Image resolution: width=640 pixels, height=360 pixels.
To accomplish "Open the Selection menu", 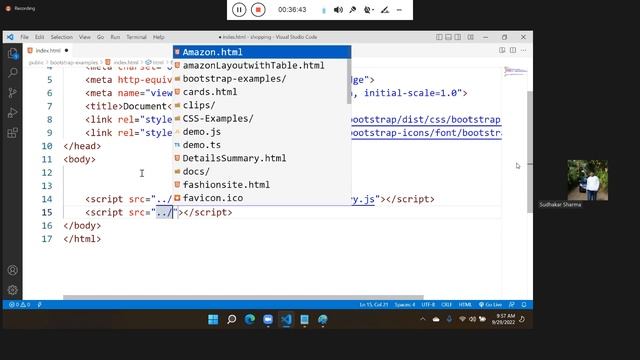I will click(62, 37).
